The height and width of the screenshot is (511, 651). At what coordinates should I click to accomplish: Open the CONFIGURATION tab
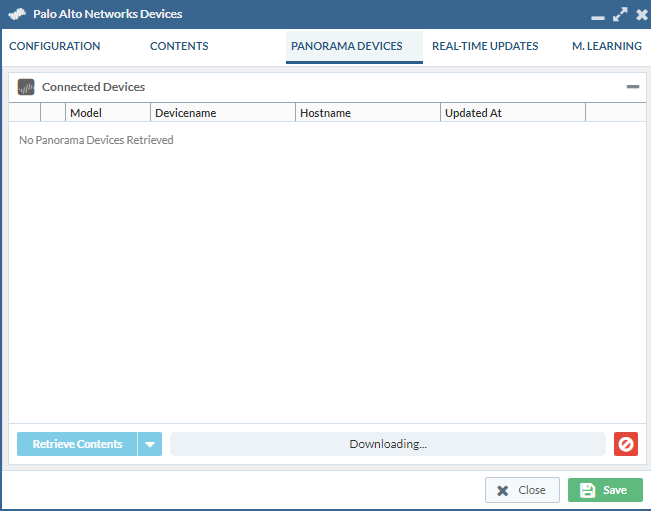coord(54,46)
